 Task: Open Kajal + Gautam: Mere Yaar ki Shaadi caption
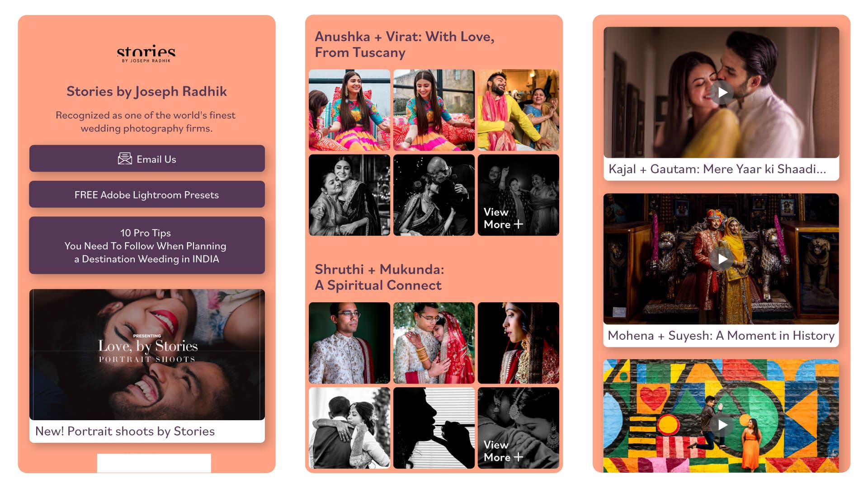(x=717, y=169)
